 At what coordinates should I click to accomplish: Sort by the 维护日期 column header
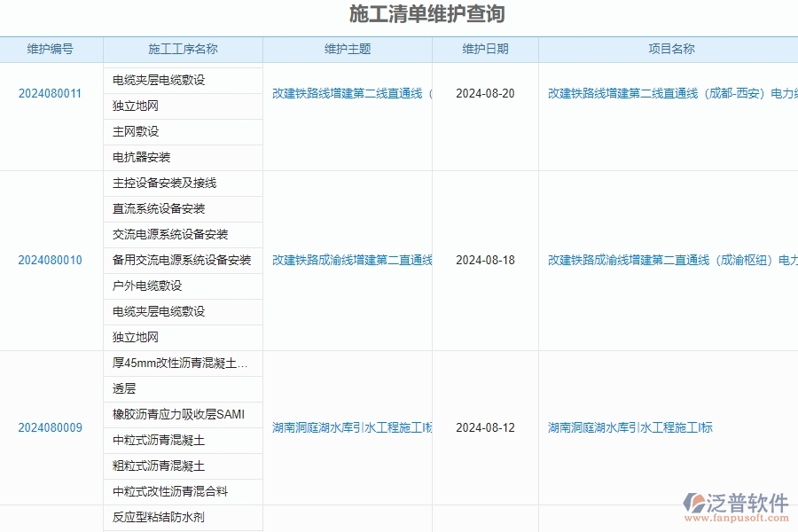[483, 50]
